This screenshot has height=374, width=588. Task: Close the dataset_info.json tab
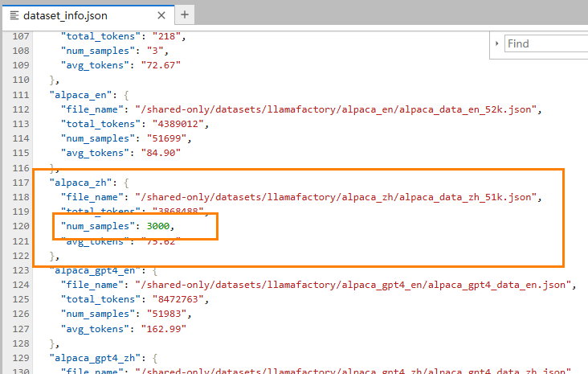pos(161,15)
